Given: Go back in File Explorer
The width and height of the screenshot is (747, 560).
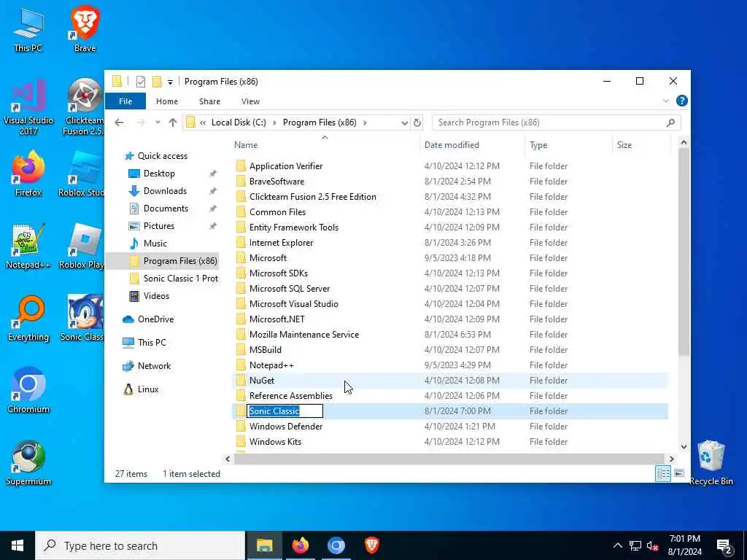Looking at the screenshot, I should click(x=119, y=122).
